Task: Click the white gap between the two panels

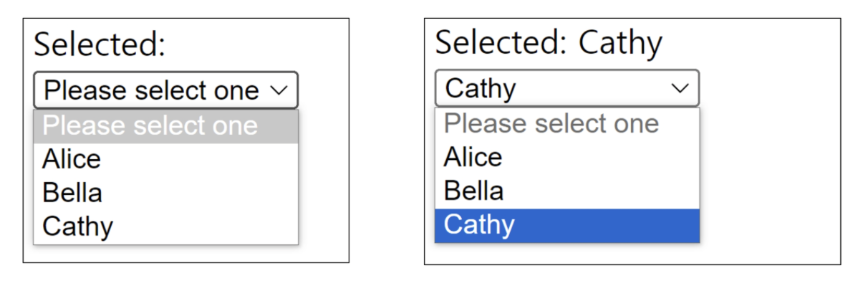Action: click(387, 143)
